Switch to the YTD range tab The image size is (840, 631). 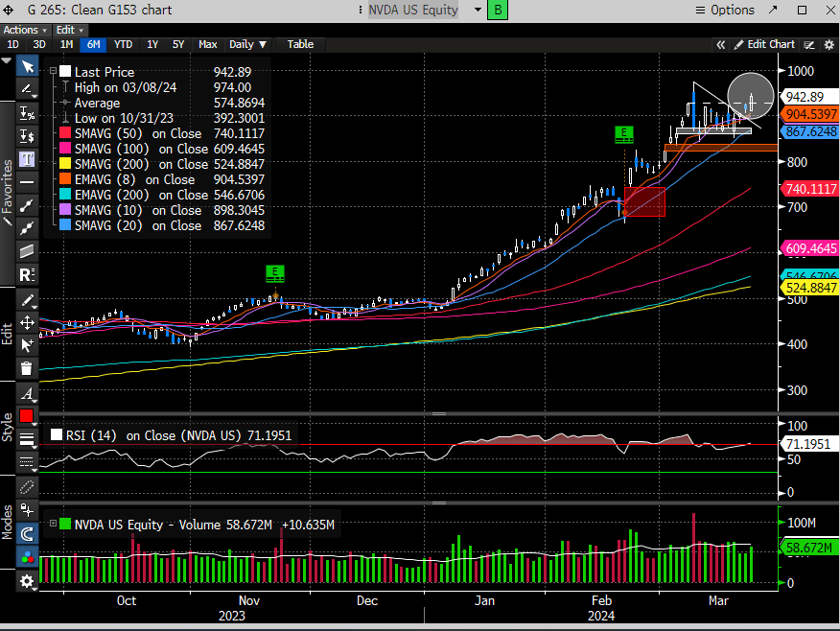[x=123, y=44]
